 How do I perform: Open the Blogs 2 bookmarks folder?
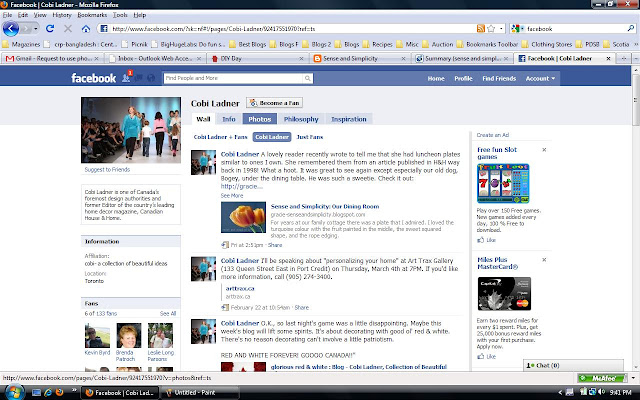[x=317, y=44]
